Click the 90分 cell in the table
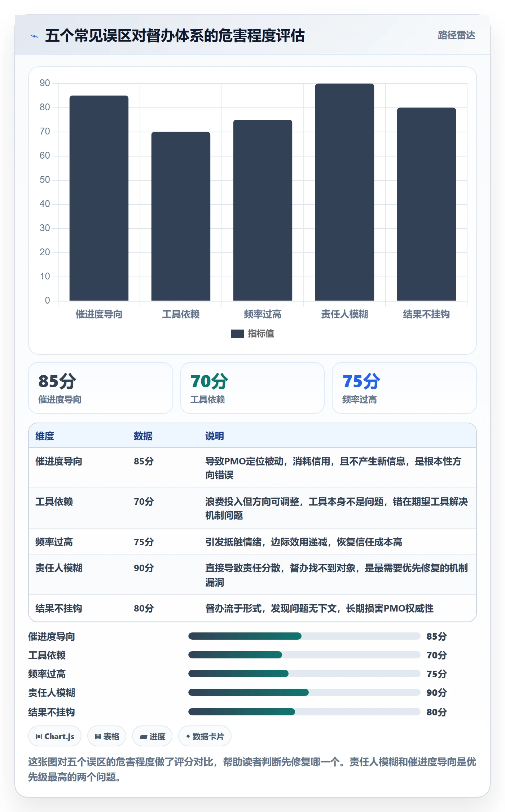The height and width of the screenshot is (812, 505). click(144, 568)
